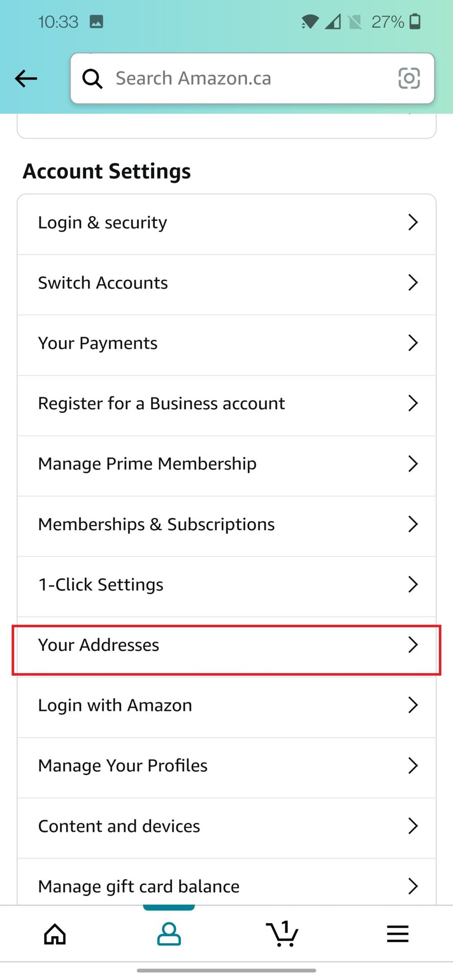Image resolution: width=453 pixels, height=980 pixels.
Task: Tap the back arrow icon
Action: 26,79
